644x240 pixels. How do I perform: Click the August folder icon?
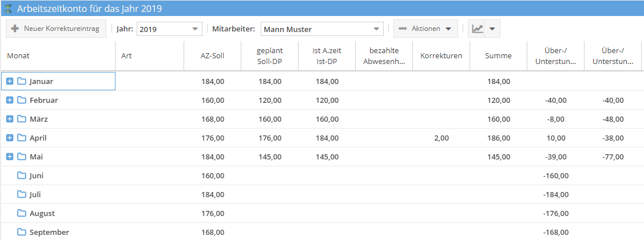pyautogui.click(x=22, y=213)
